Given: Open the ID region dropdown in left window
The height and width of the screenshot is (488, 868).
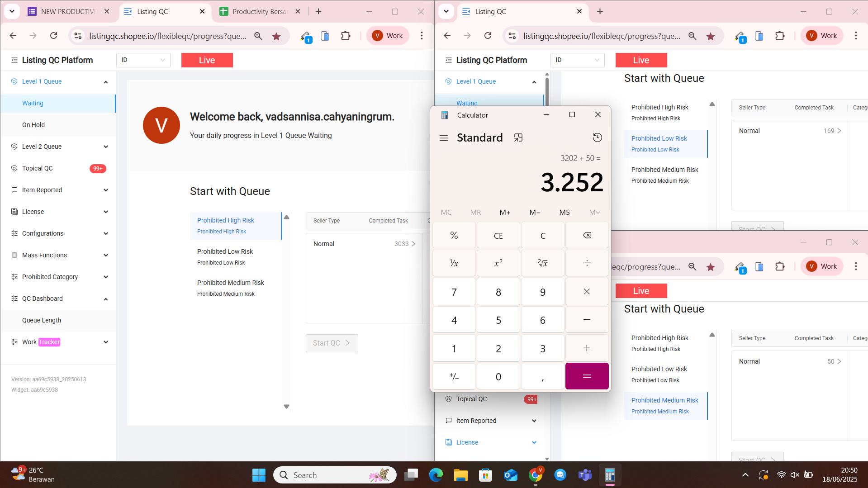Looking at the screenshot, I should coord(143,60).
